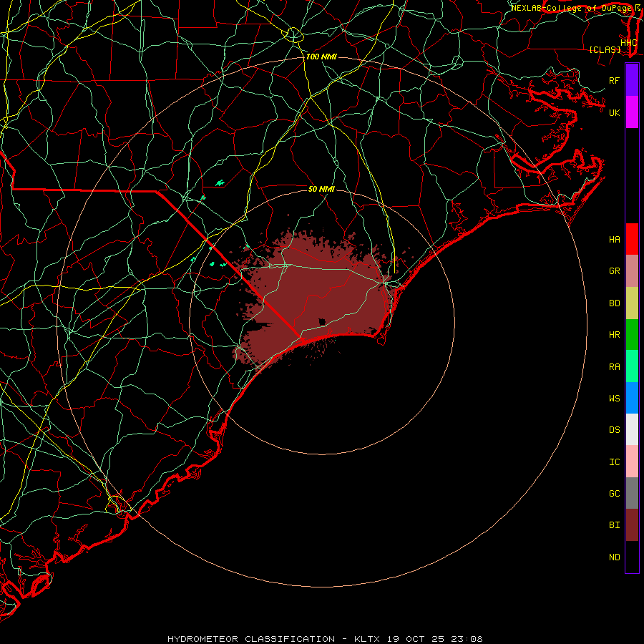Click the 50 NMI range ring label
Image resolution: width=644 pixels, height=644 pixels.
coord(321,189)
